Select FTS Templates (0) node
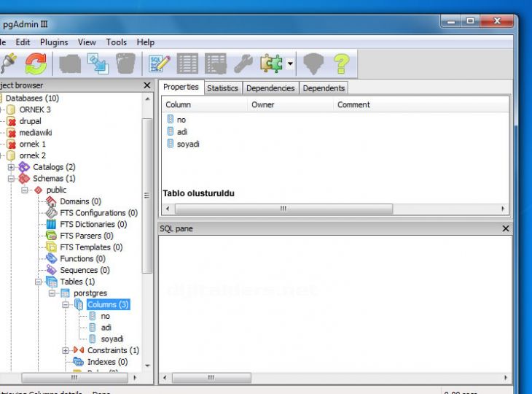The image size is (532, 394). click(x=91, y=247)
